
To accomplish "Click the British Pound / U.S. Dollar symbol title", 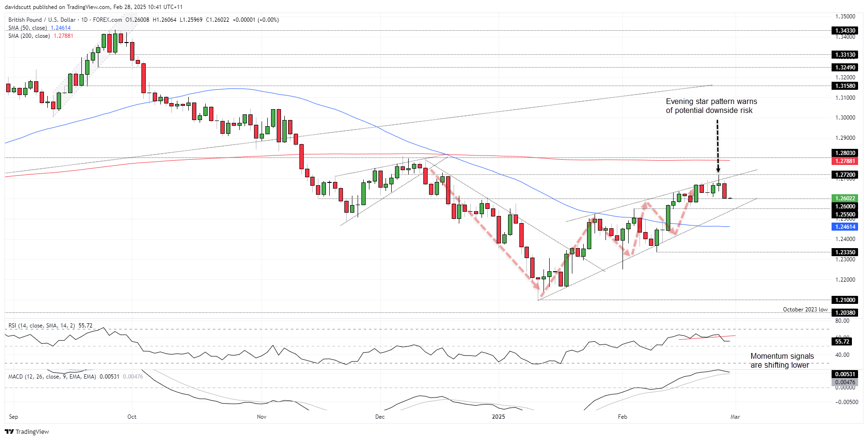I will tap(42, 20).
